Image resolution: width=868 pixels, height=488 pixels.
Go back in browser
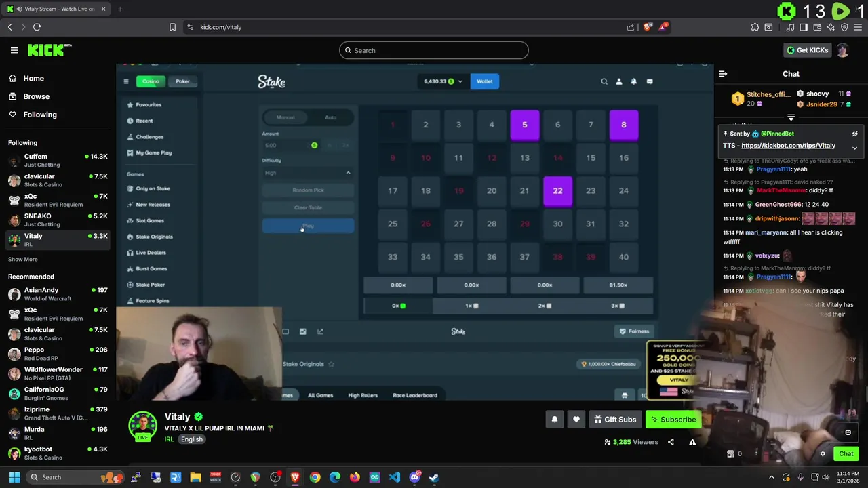point(9,27)
